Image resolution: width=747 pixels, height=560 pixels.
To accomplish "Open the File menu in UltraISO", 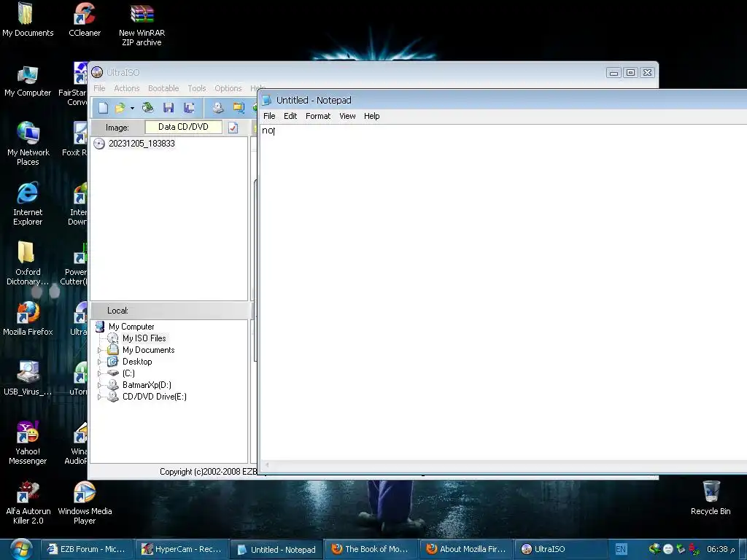I will tap(99, 88).
